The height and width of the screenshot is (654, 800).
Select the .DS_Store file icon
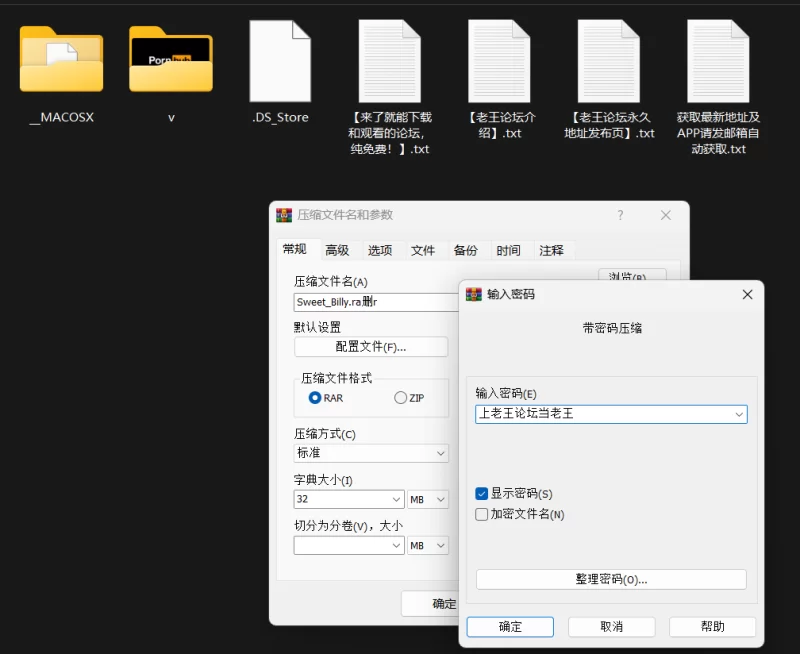[280, 60]
